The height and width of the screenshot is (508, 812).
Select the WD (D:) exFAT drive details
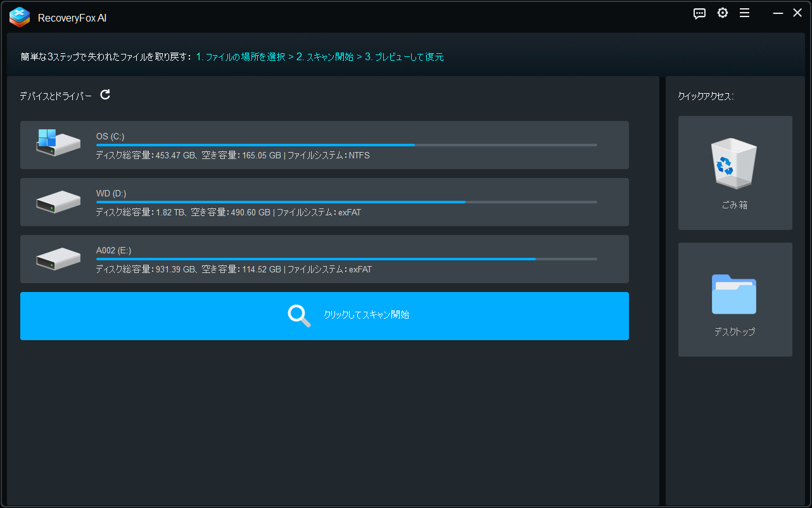pyautogui.click(x=228, y=213)
